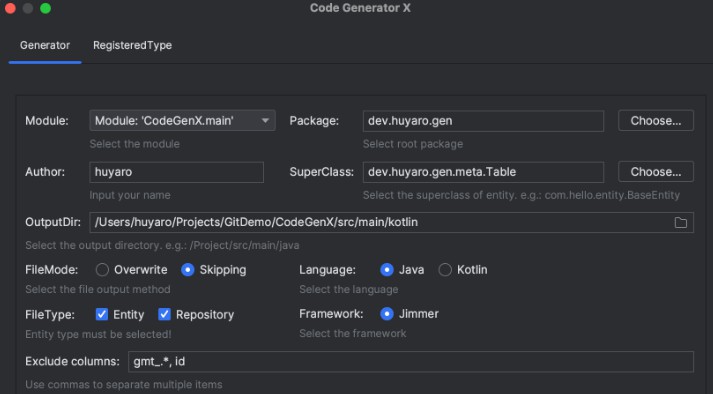Image resolution: width=713 pixels, height=394 pixels.
Task: Focus the Package text field
Action: point(483,121)
